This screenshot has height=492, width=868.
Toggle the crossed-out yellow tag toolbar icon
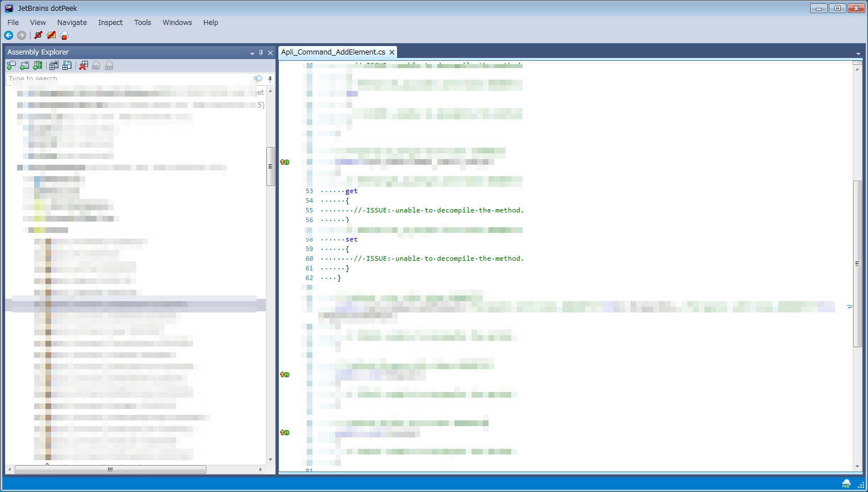pyautogui.click(x=51, y=35)
